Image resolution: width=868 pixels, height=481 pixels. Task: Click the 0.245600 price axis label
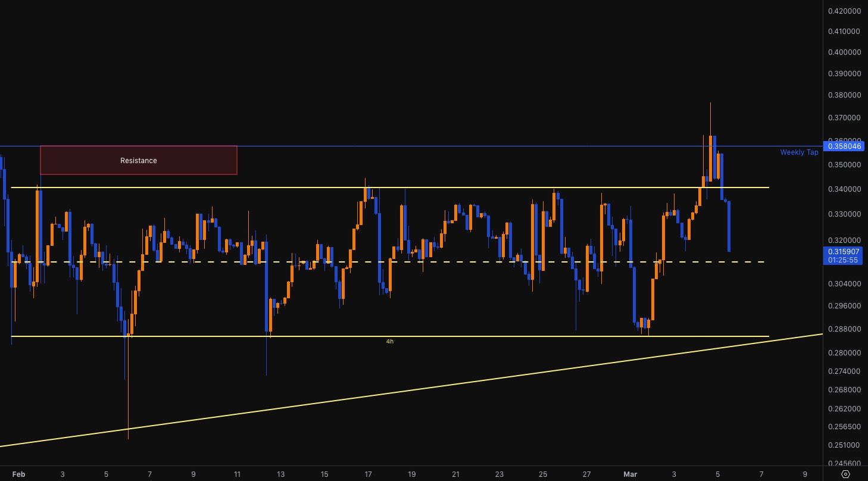[x=844, y=463]
